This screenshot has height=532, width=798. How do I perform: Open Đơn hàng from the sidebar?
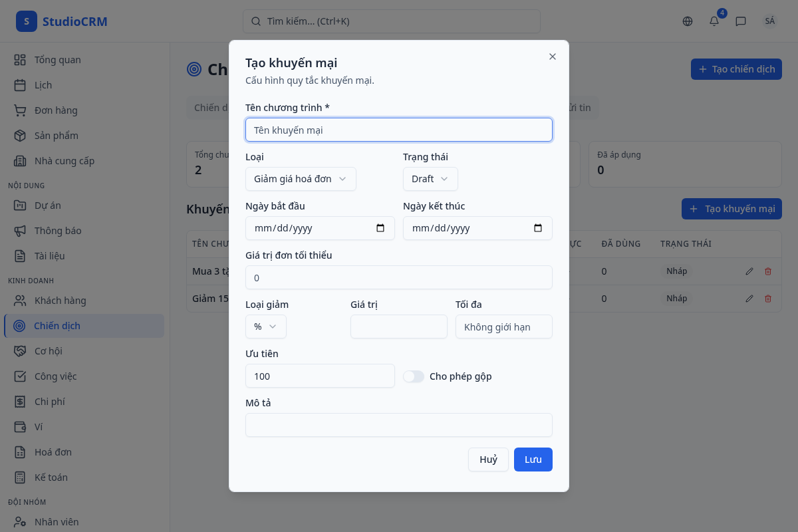(56, 110)
